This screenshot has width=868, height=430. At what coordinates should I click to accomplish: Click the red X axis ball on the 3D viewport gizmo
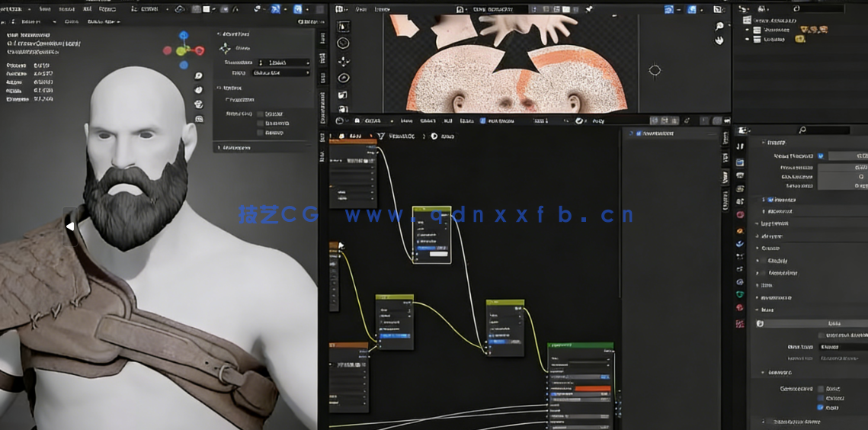pos(200,50)
